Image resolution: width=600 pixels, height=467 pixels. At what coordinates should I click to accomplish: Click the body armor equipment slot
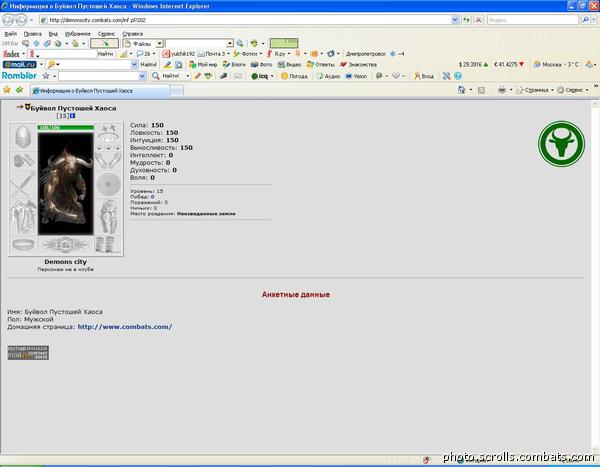[x=23, y=217]
